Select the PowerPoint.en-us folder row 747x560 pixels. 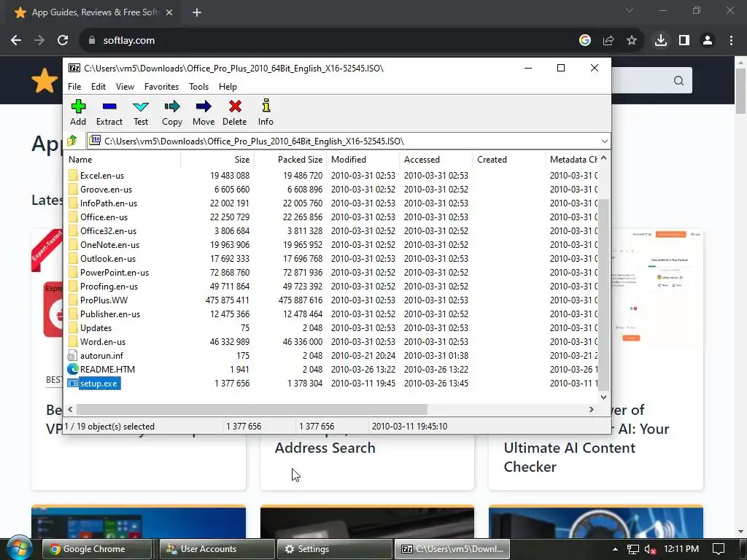[332, 273]
